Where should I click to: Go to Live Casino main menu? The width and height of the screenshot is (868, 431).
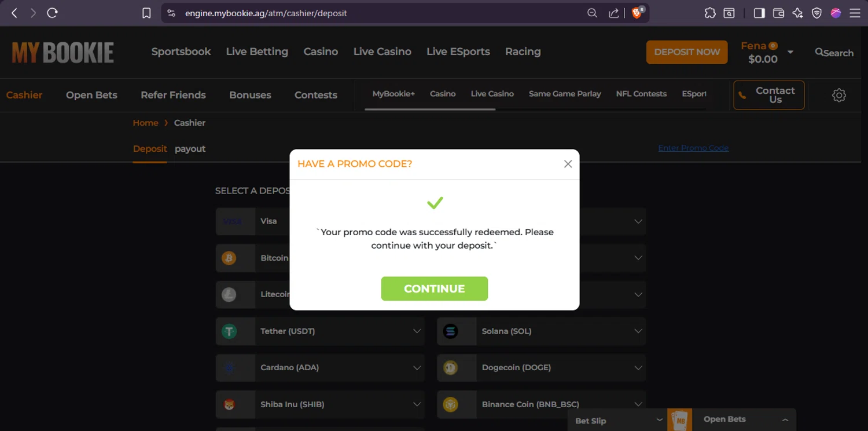pyautogui.click(x=382, y=52)
